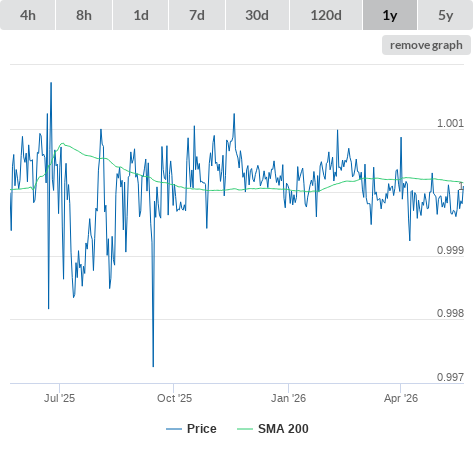Click the active 1y range tab
474x455 pixels.
point(390,15)
